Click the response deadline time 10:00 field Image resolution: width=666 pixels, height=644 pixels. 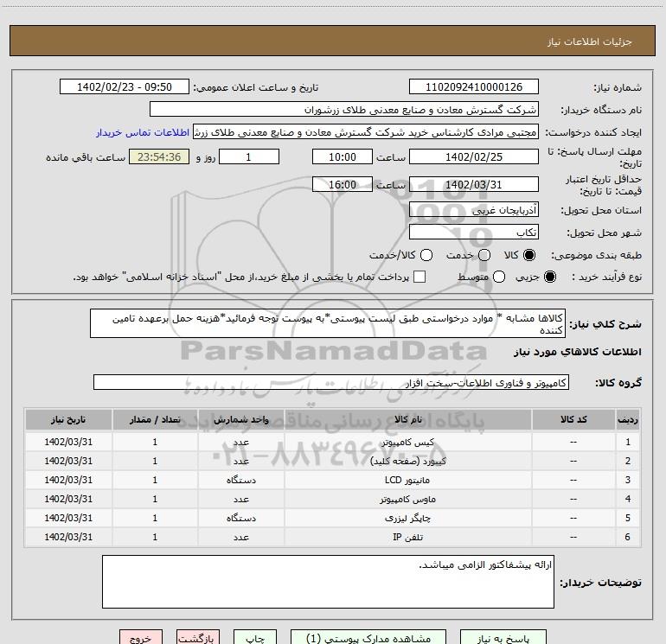pyautogui.click(x=343, y=156)
